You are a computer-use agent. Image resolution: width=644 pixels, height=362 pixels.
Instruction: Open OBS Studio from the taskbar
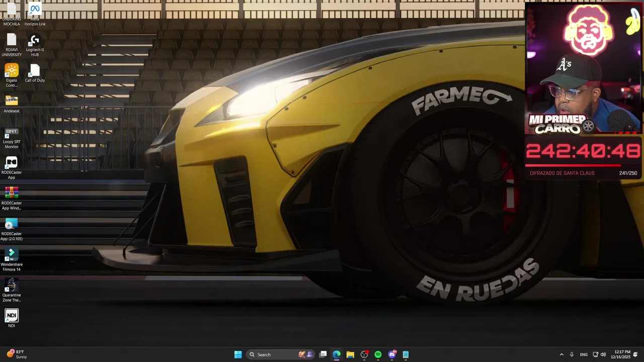pyautogui.click(x=364, y=354)
